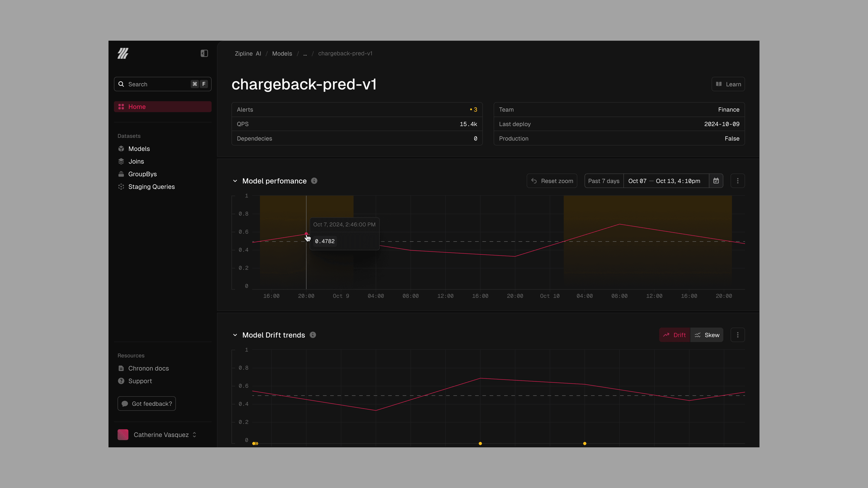Open Model performance more options menu
The height and width of the screenshot is (488, 868).
pyautogui.click(x=738, y=181)
